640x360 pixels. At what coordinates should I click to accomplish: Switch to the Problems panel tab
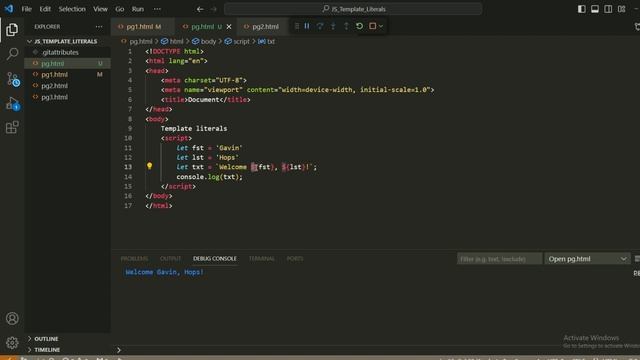pos(134,259)
